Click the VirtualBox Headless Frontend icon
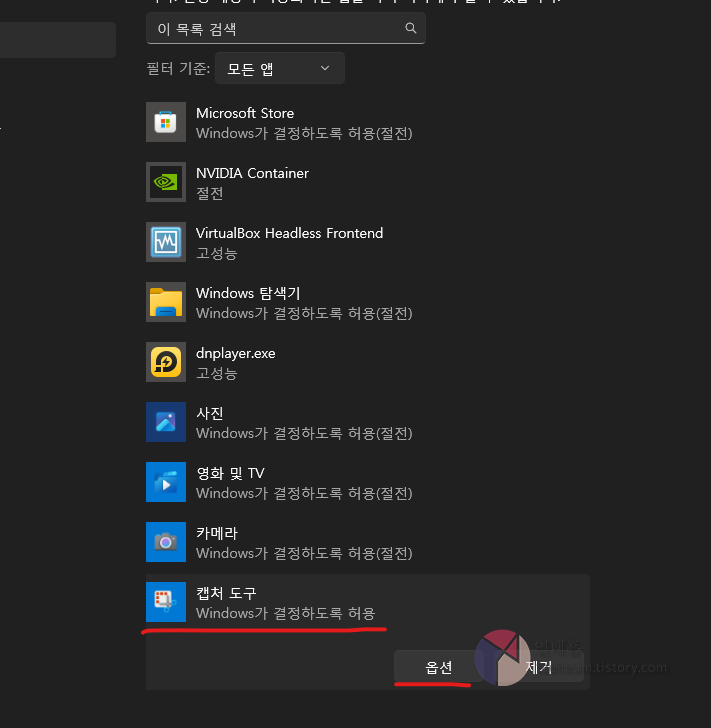 pos(166,242)
